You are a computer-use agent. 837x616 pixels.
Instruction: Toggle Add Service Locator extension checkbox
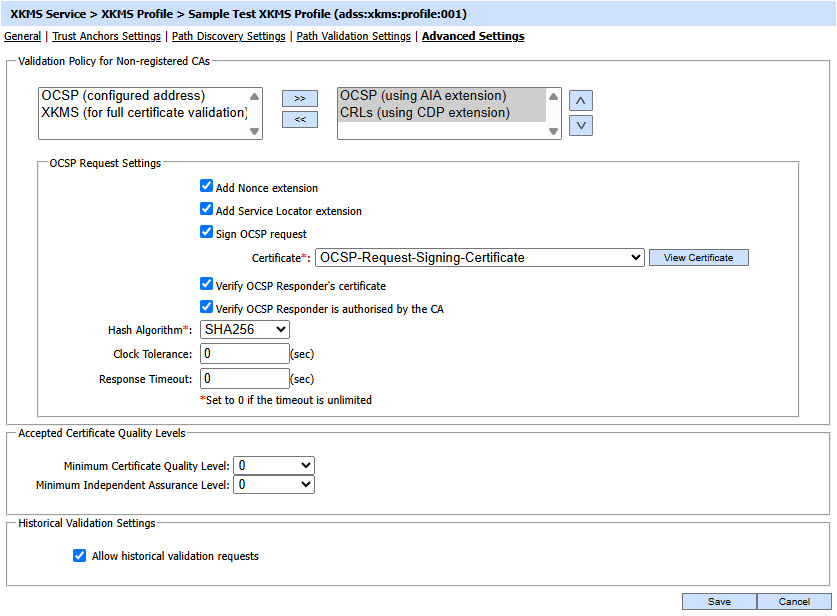[206, 211]
